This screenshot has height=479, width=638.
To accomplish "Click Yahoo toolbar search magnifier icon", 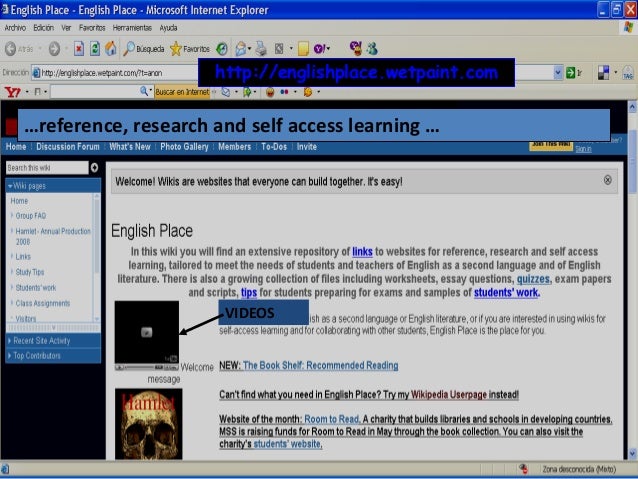I will pyautogui.click(x=144, y=91).
